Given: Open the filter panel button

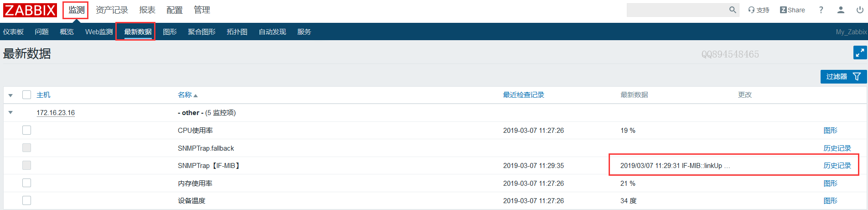Looking at the screenshot, I should (843, 77).
